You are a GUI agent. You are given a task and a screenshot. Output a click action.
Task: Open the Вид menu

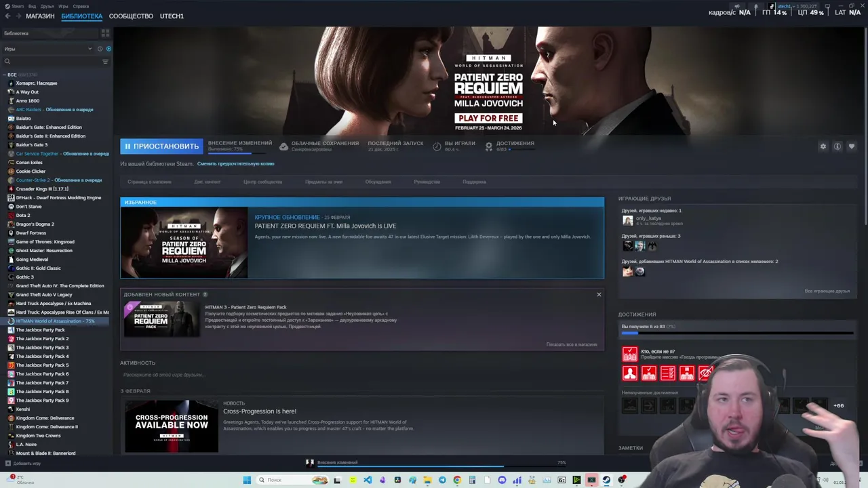click(32, 6)
